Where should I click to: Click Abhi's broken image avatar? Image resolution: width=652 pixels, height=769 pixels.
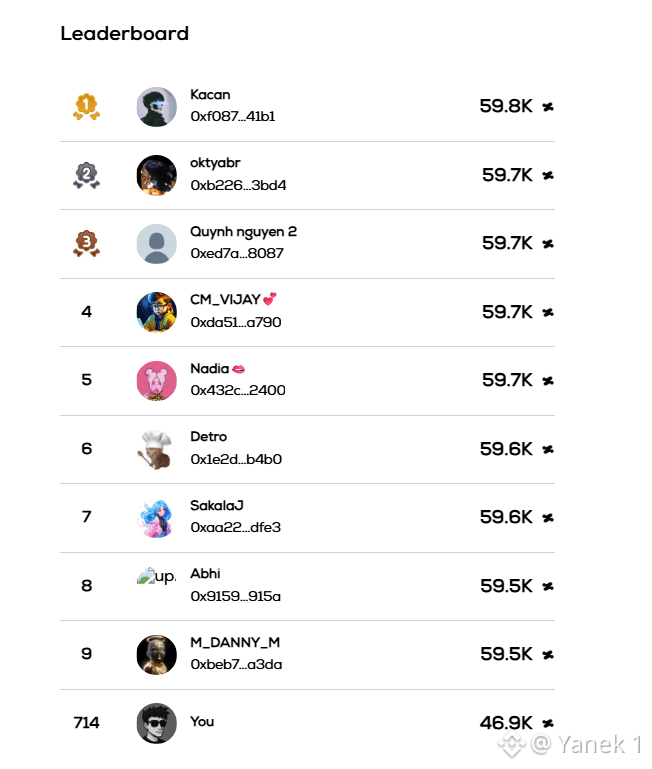[156, 576]
